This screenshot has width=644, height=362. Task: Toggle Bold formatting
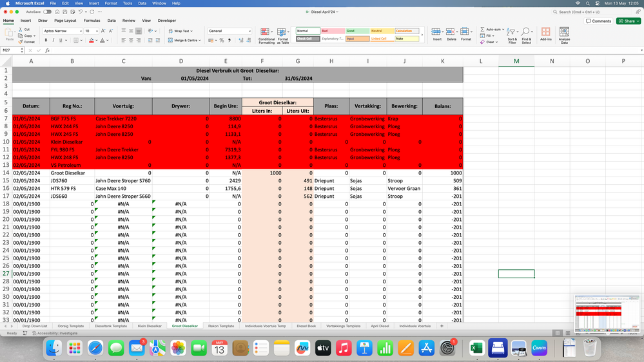tap(46, 40)
